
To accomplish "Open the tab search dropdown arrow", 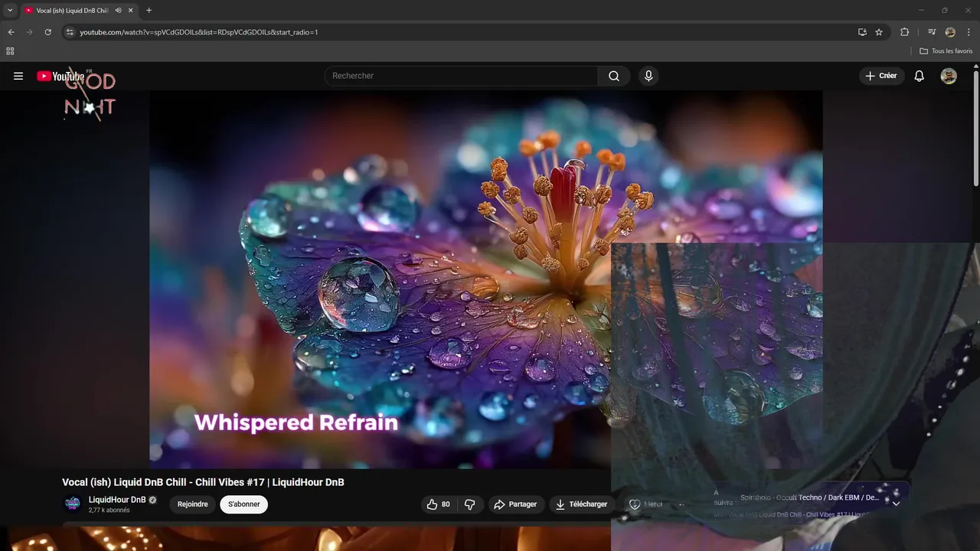I will coord(10,11).
